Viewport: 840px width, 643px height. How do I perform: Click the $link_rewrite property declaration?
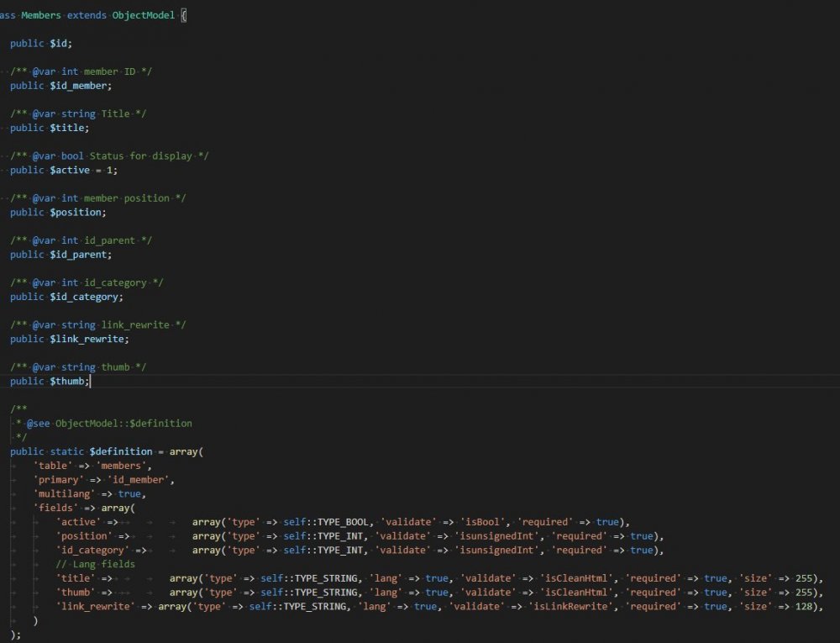91,339
